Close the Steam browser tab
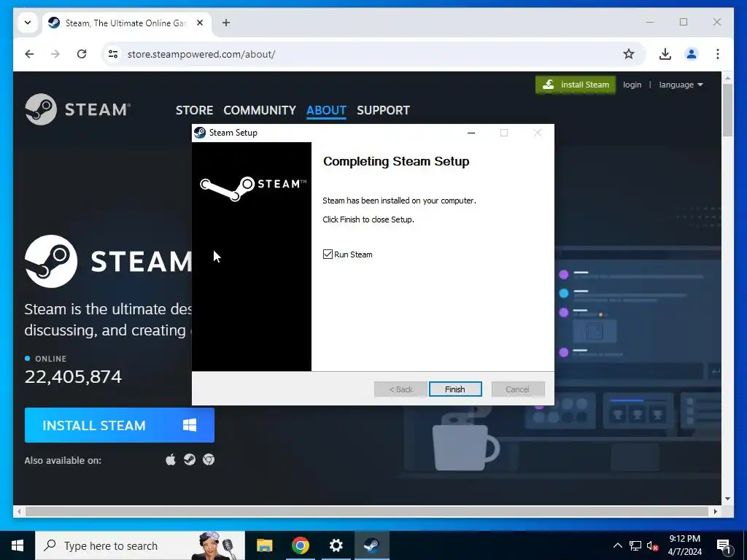747x560 pixels. [200, 23]
